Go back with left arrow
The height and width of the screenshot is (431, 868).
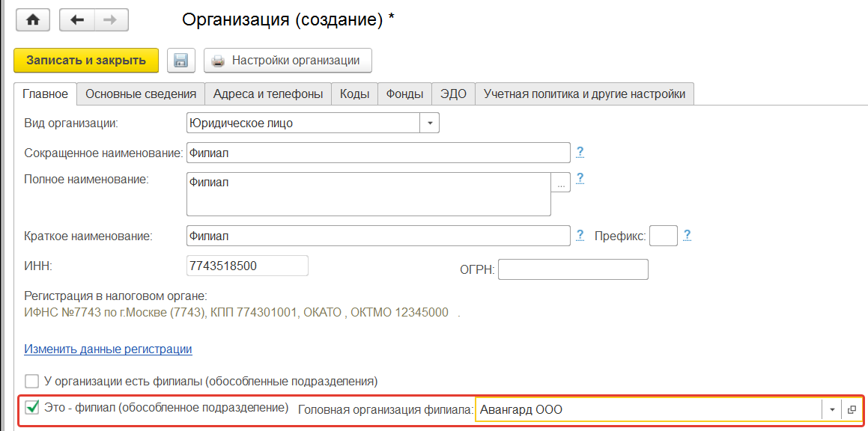point(76,20)
